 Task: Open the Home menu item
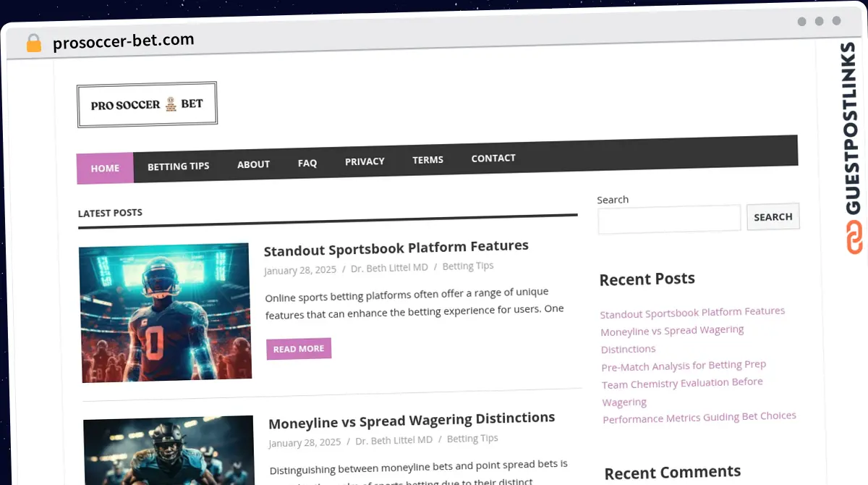coord(105,168)
